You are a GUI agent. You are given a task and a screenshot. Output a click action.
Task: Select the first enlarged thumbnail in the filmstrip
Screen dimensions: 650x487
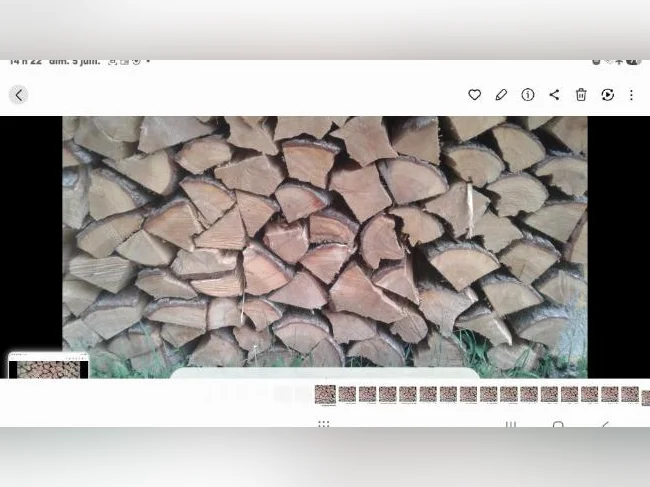pyautogui.click(x=325, y=395)
